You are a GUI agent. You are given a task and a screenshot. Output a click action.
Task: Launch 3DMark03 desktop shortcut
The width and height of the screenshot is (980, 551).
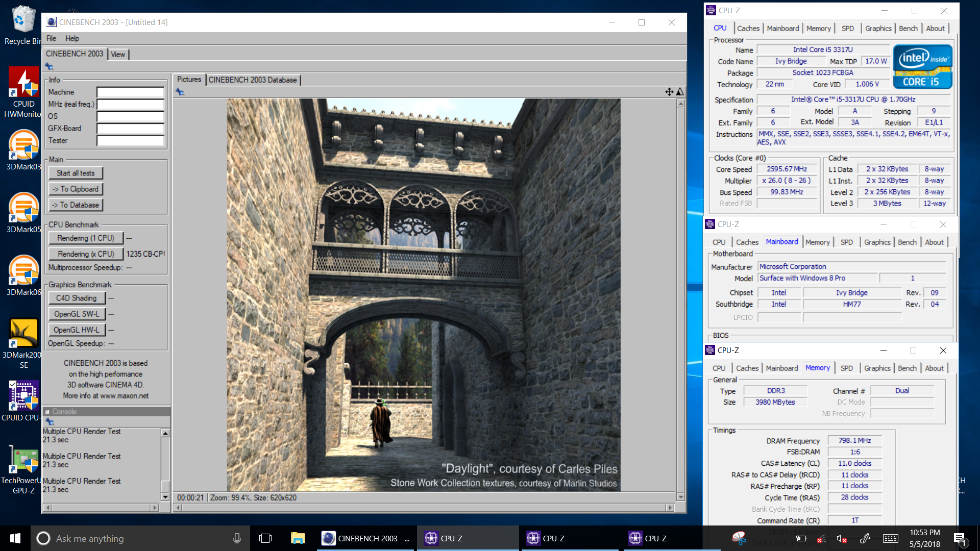click(x=22, y=151)
